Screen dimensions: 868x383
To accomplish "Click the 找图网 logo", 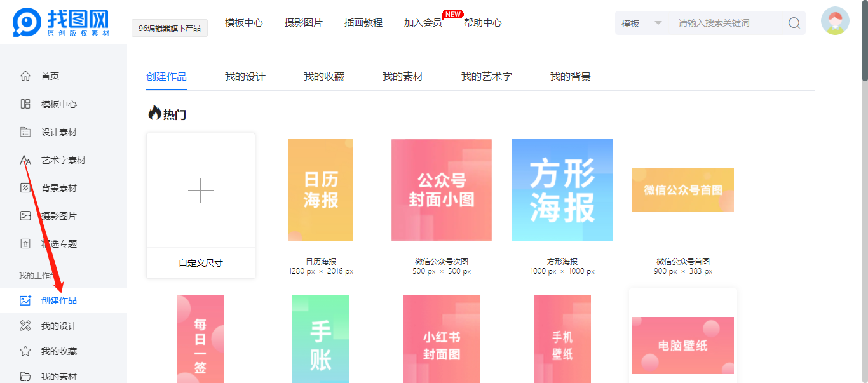I will click(x=61, y=22).
